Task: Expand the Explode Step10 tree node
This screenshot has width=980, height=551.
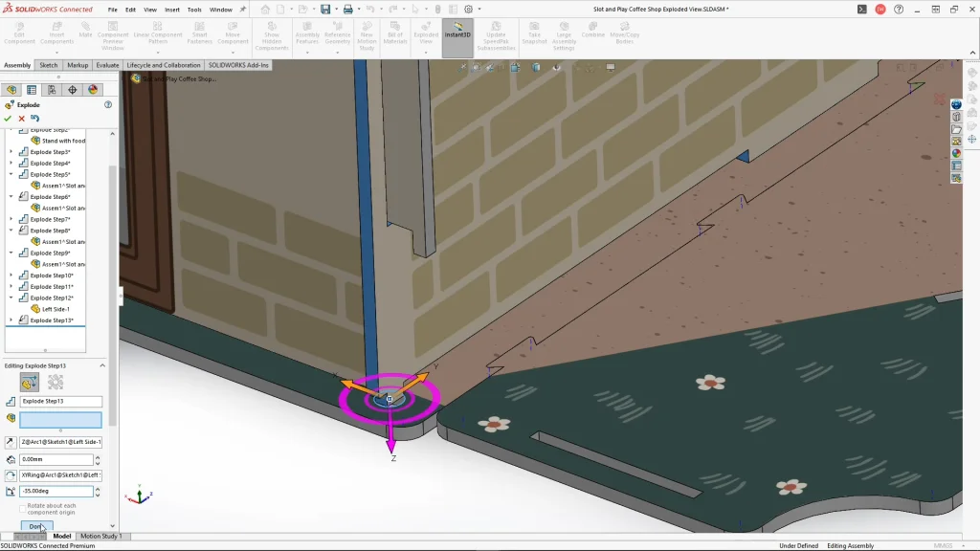Action: 11,275
